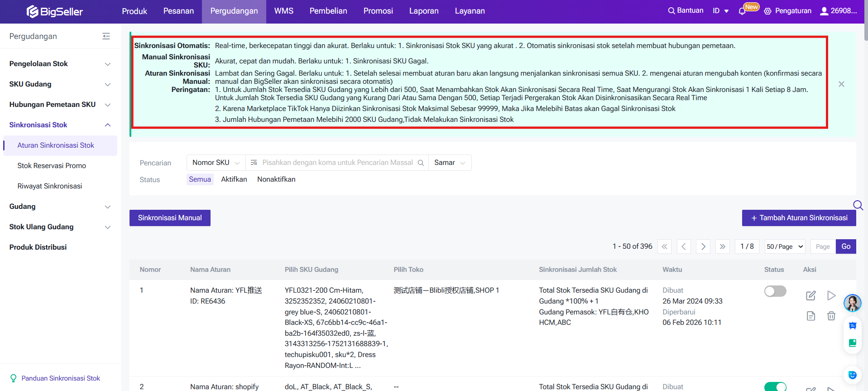Delete the YFL sync rule

pyautogui.click(x=831, y=316)
